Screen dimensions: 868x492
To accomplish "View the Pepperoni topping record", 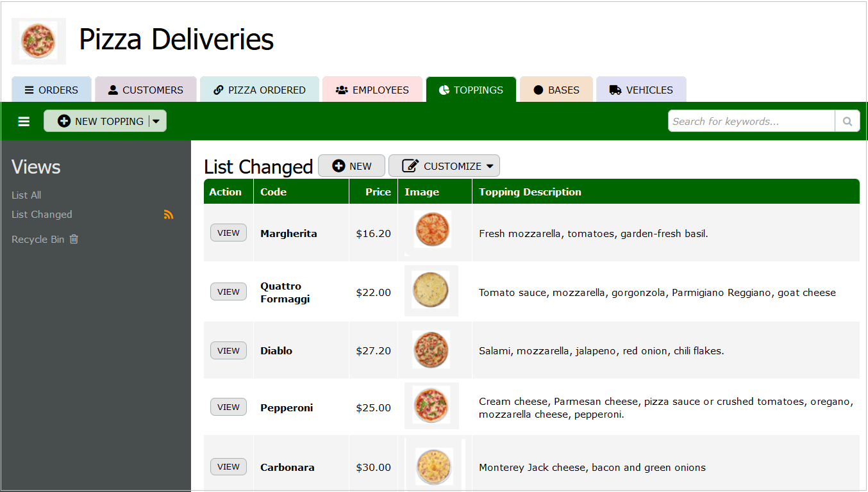I will [228, 407].
